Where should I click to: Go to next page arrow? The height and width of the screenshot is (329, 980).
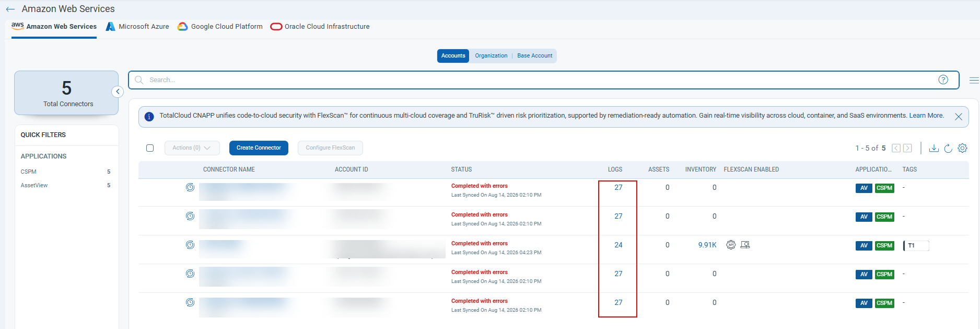pos(907,148)
